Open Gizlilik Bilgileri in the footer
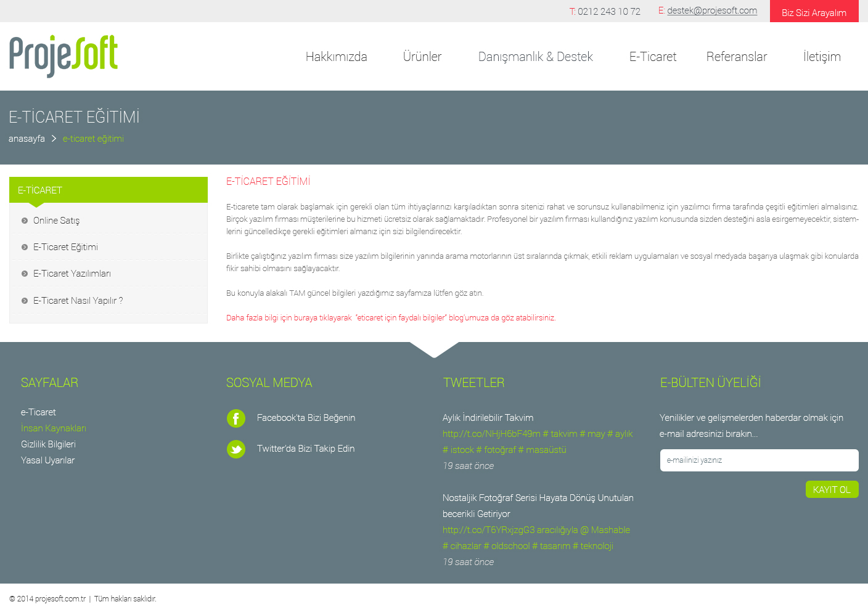 [48, 444]
